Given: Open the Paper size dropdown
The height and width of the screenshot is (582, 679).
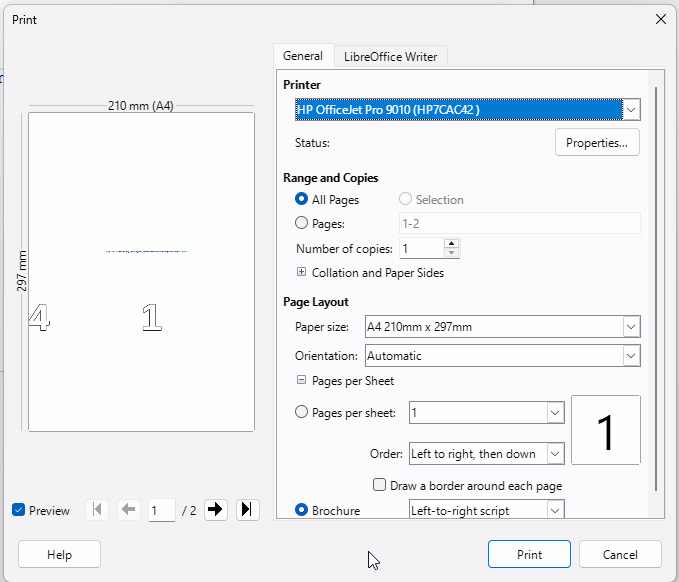Looking at the screenshot, I should 630,327.
